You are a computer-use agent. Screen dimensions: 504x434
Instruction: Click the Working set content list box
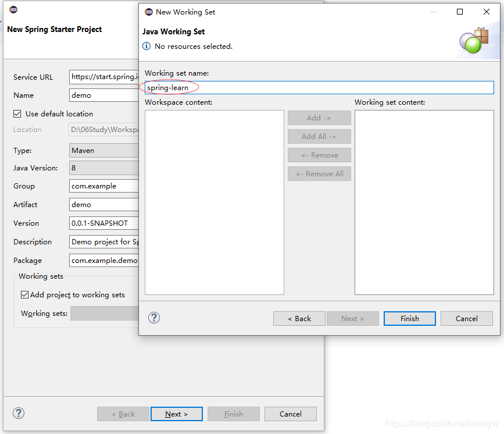[424, 202]
